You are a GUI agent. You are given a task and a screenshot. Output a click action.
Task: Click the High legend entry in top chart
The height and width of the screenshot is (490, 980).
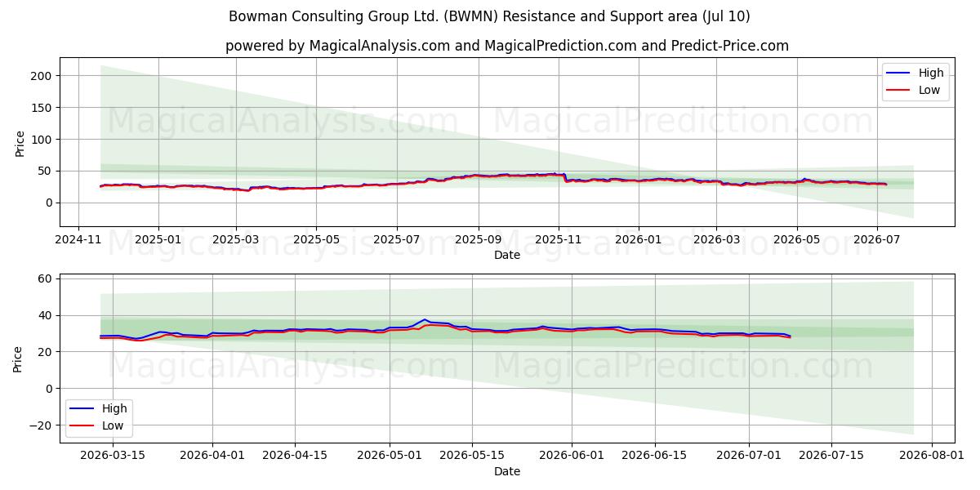click(915, 73)
